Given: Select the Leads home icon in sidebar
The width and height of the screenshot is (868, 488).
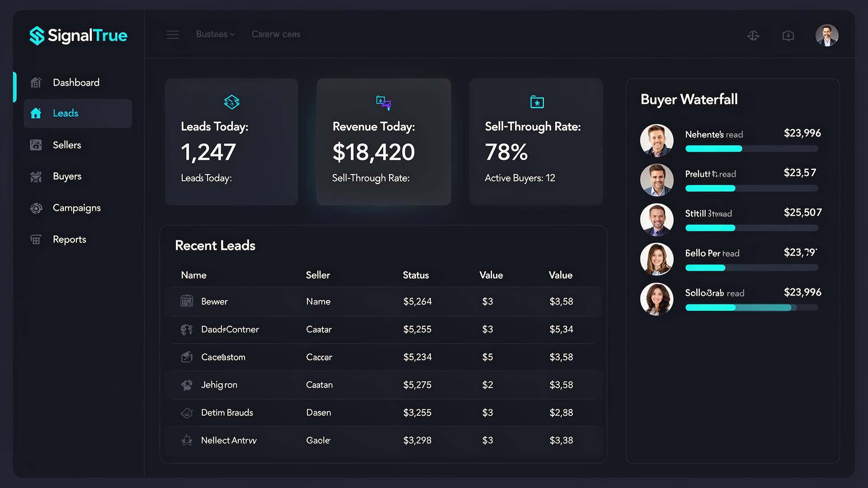Looking at the screenshot, I should (x=36, y=113).
